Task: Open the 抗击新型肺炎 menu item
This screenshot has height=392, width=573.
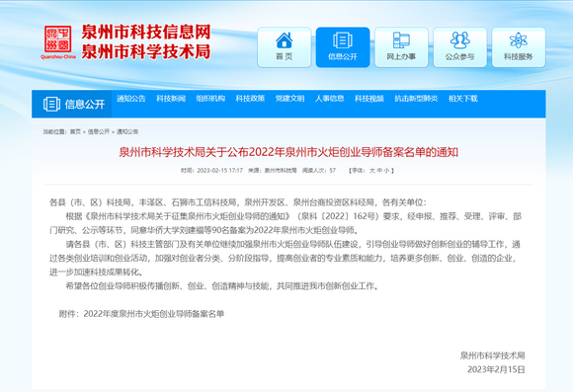Action: coord(416,99)
